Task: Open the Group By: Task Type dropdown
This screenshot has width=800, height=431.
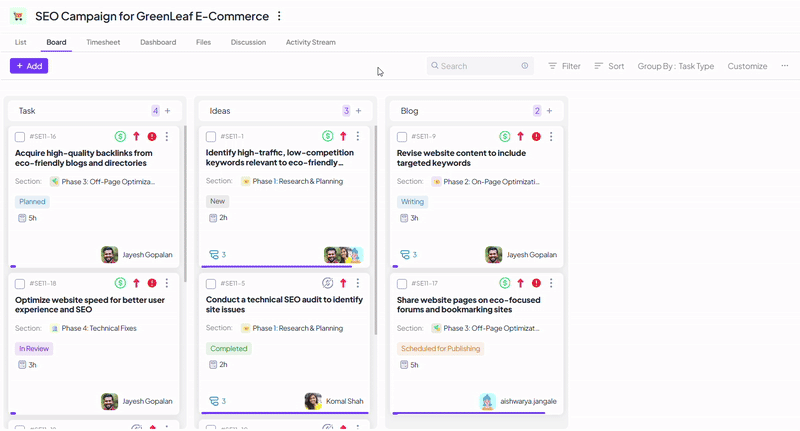Action: tap(676, 66)
